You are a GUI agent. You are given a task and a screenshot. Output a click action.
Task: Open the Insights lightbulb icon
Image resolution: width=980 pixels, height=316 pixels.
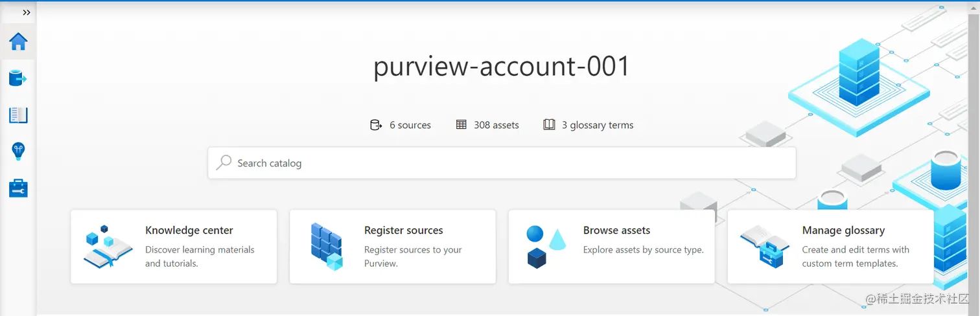click(x=18, y=152)
